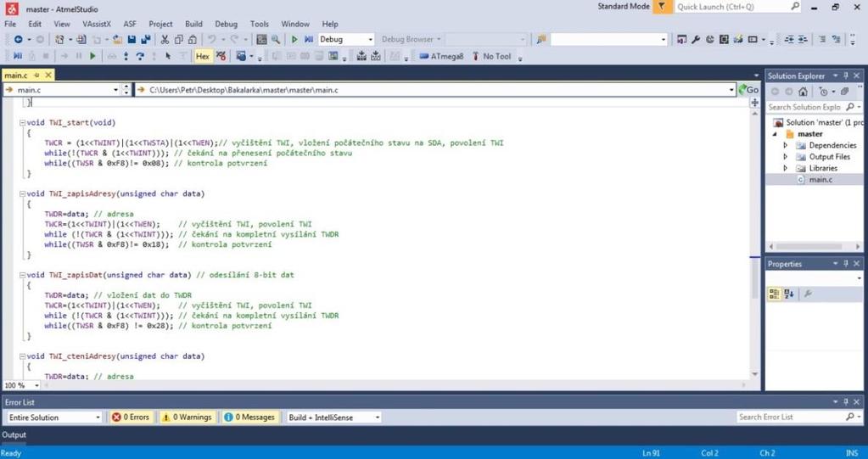This screenshot has height=459, width=868.
Task: Click the first Device Programming chip icon
Action: coord(361,56)
